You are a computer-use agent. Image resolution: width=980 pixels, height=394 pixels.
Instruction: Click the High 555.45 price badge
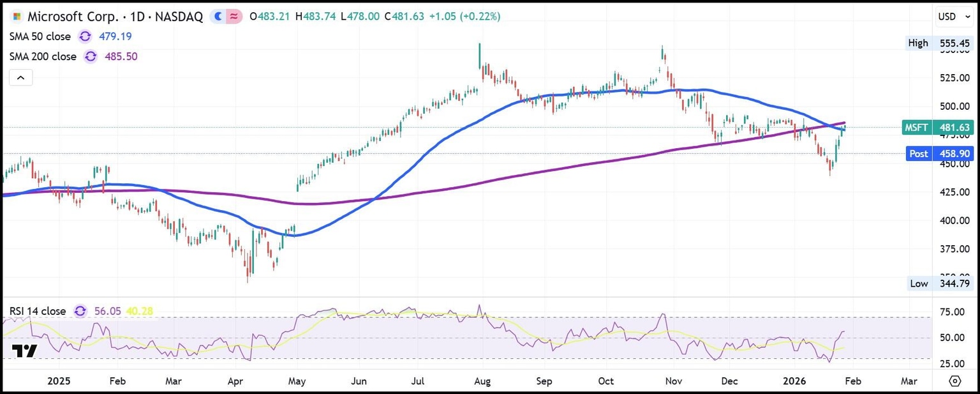click(936, 43)
